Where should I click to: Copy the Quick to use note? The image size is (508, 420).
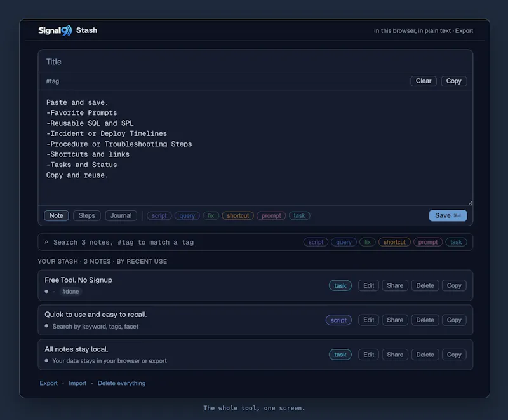pos(454,320)
